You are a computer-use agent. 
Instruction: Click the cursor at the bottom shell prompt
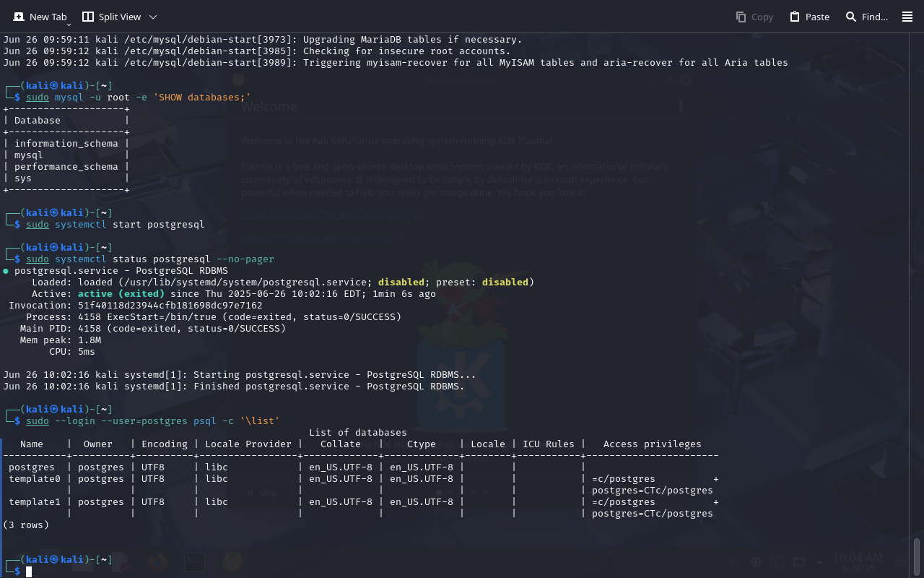pos(29,571)
